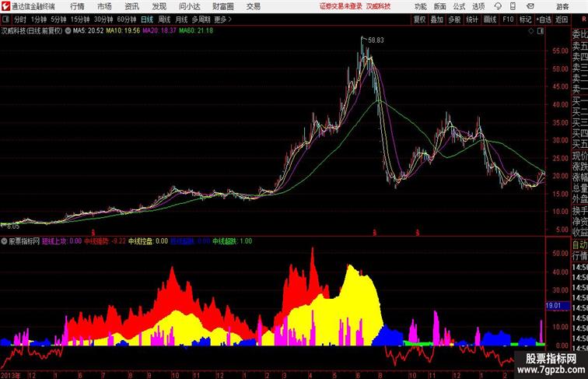Open the 版面 menu
The height and width of the screenshot is (379, 588).
click(440, 6)
